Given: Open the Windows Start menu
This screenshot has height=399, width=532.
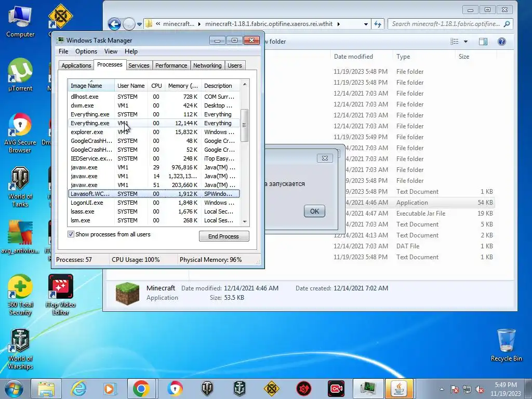Looking at the screenshot, I should click(14, 389).
